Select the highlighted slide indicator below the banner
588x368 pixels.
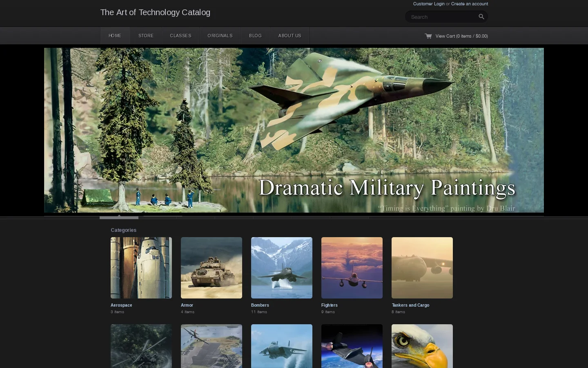(x=119, y=217)
